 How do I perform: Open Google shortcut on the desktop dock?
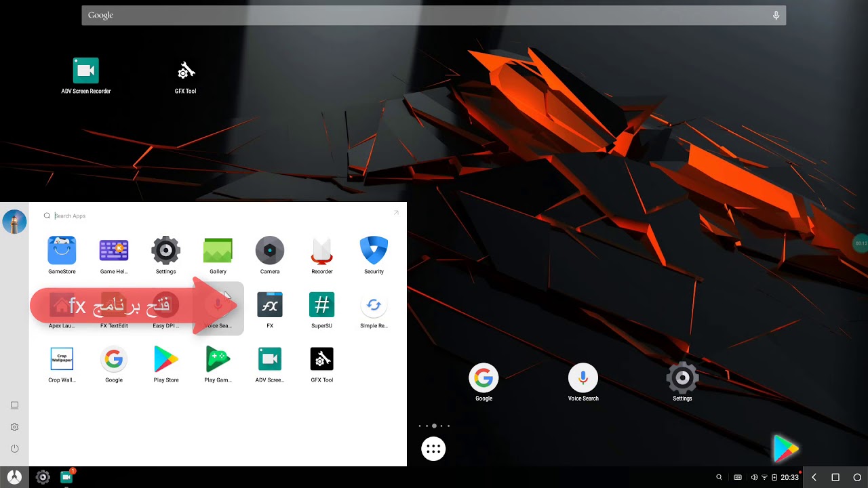pos(484,383)
